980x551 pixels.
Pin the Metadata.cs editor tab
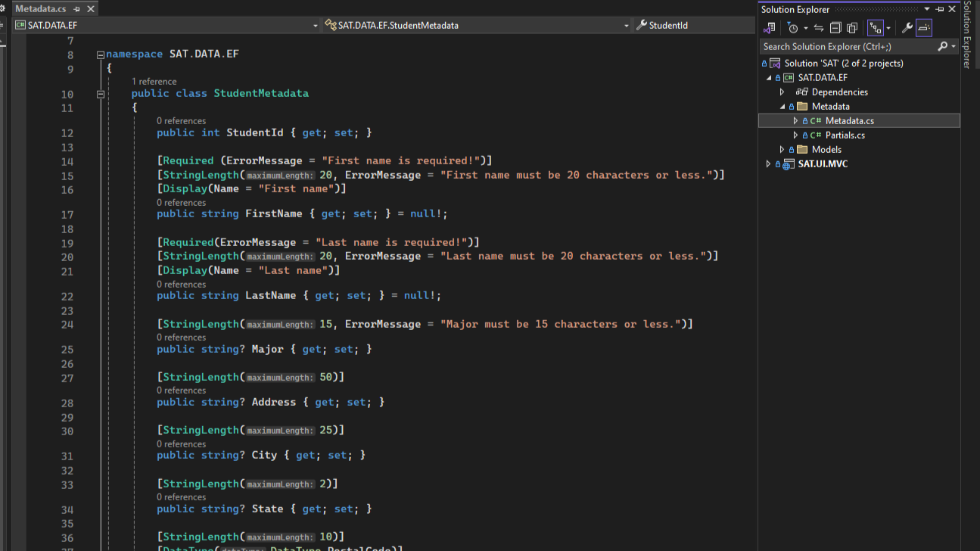click(77, 9)
